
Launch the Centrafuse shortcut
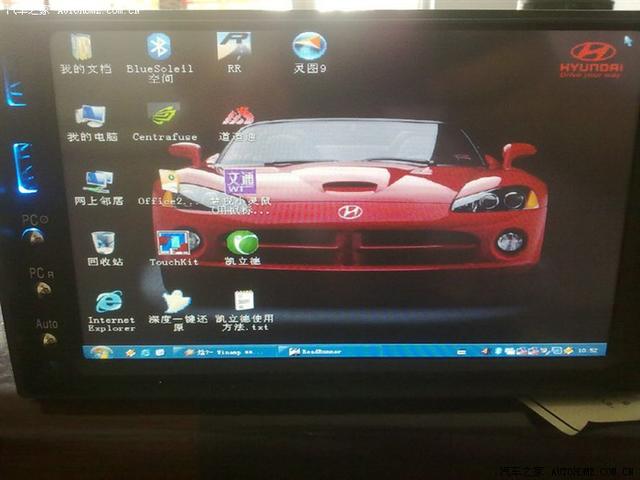[164, 114]
